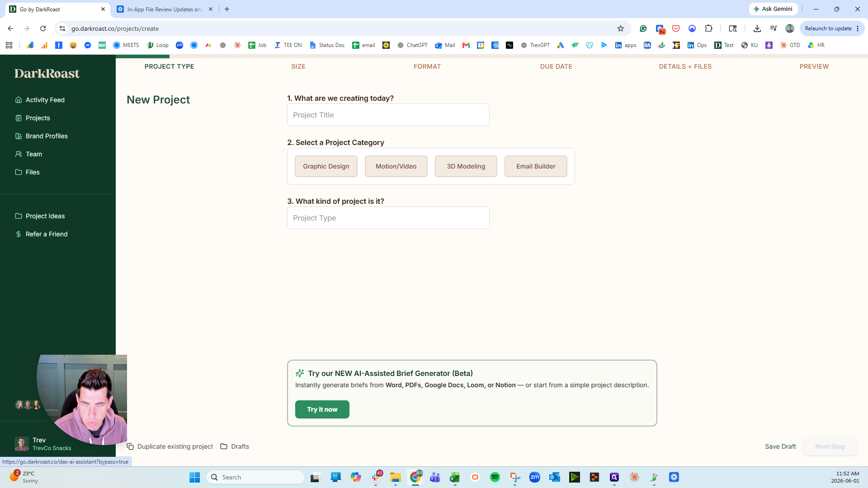Open MEETS bookmark
Viewport: 868px width, 488px height.
tap(126, 45)
